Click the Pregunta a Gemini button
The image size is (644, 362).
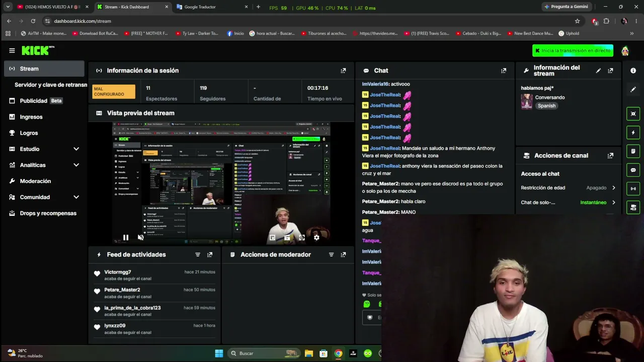566,7
